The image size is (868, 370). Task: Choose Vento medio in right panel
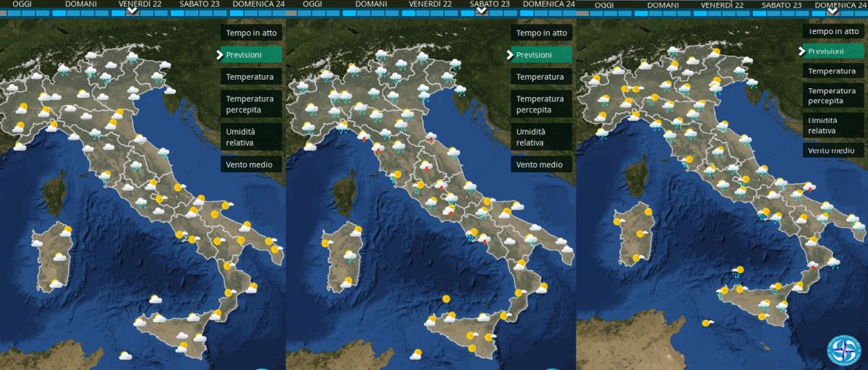click(833, 150)
